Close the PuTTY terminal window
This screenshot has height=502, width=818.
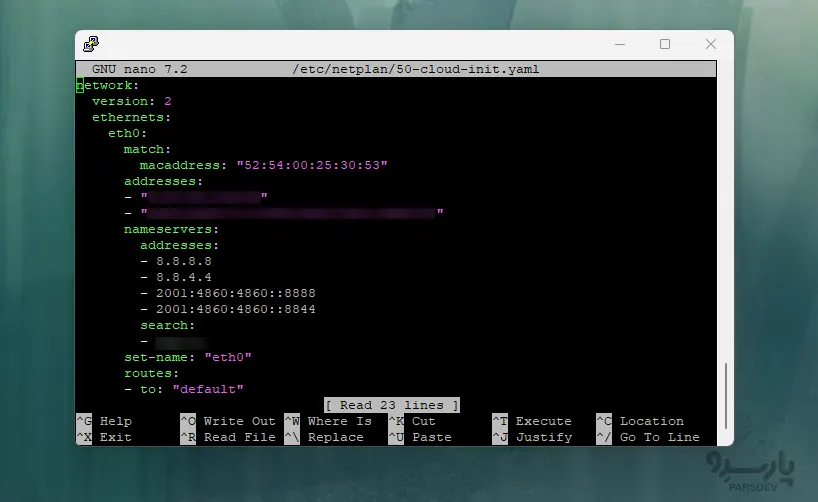click(711, 44)
